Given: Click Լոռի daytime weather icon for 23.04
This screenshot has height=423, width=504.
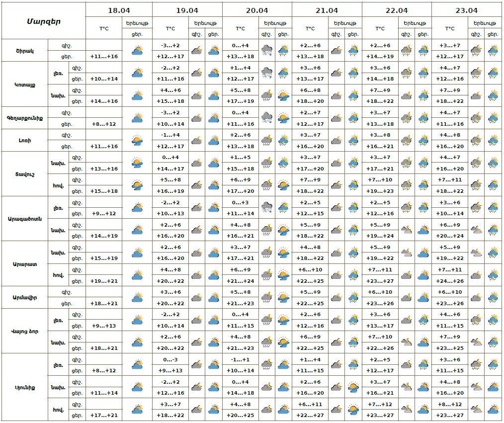Looking at the screenshot, I should pos(493,141).
